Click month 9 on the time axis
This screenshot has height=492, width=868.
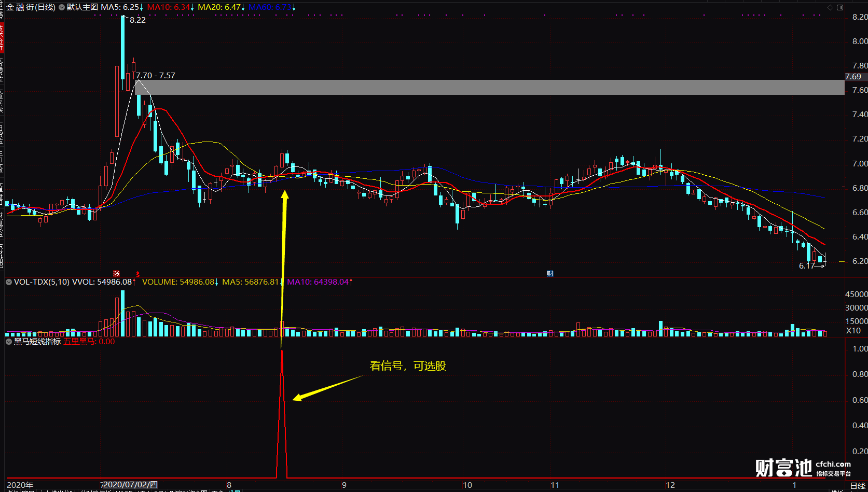[x=344, y=485]
